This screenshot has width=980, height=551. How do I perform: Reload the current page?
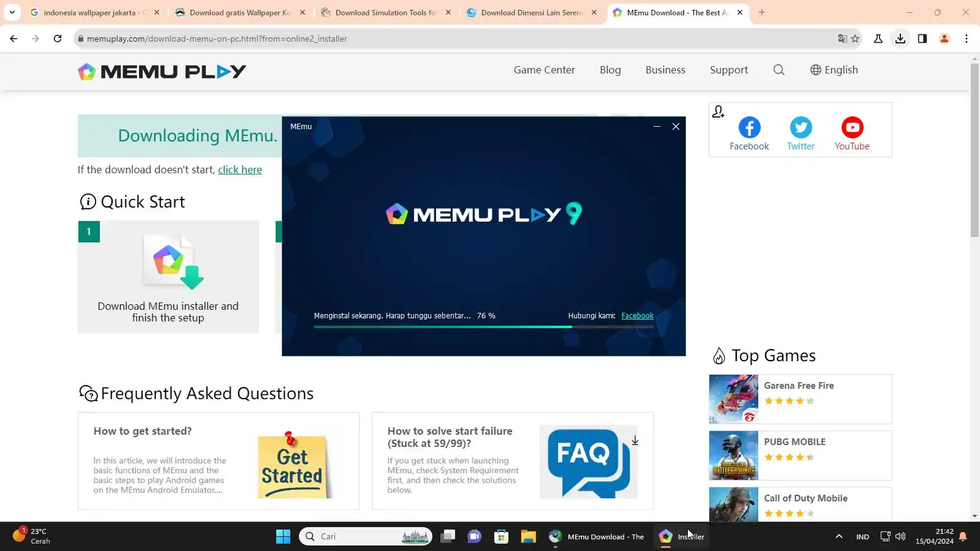tap(58, 39)
